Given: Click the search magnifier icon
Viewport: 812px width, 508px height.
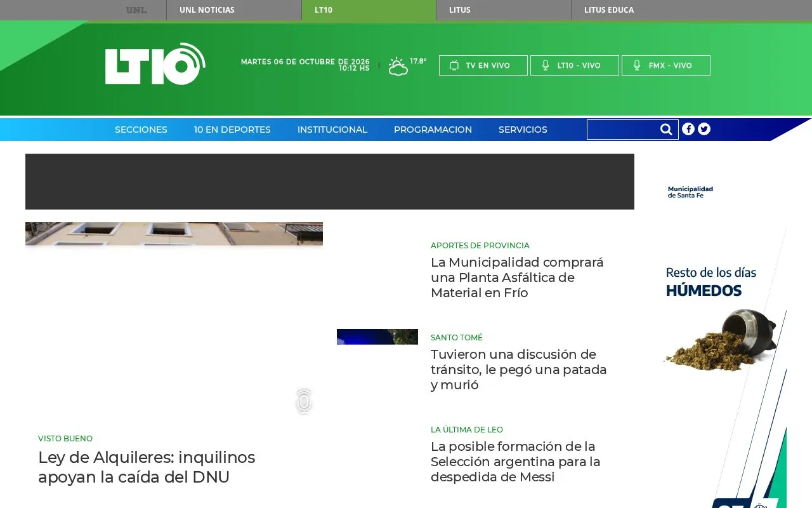Looking at the screenshot, I should pyautogui.click(x=666, y=130).
